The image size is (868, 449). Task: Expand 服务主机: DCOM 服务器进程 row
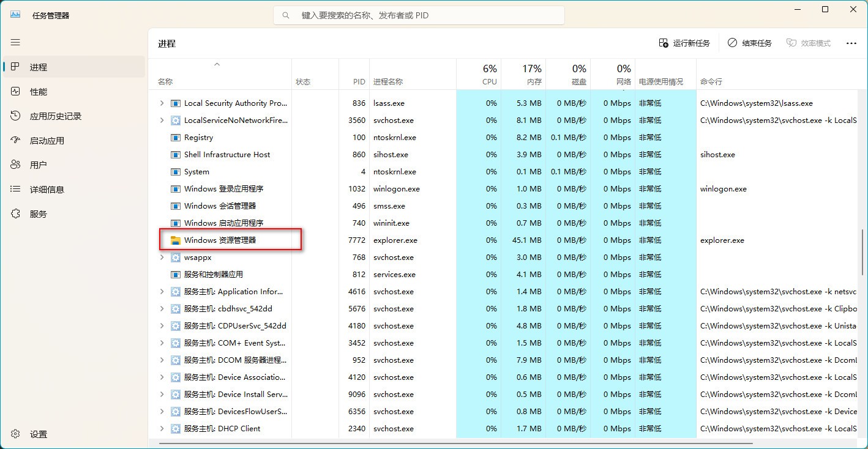162,360
